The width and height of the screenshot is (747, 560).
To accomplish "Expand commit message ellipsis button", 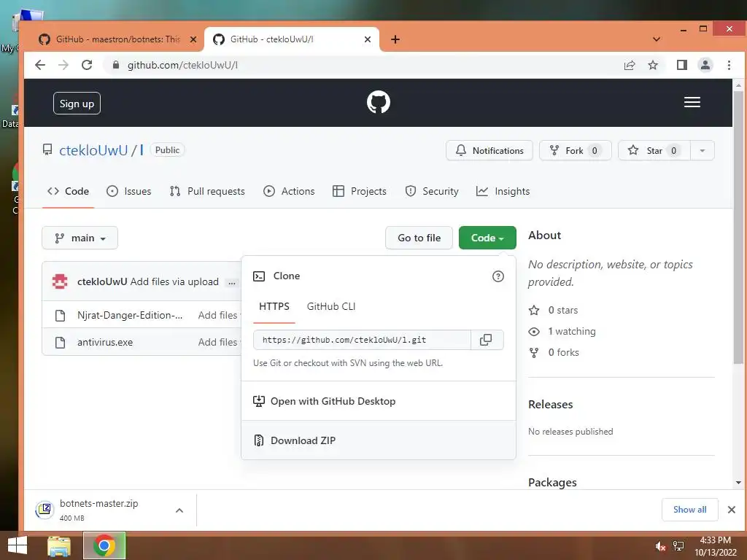I will tap(231, 283).
